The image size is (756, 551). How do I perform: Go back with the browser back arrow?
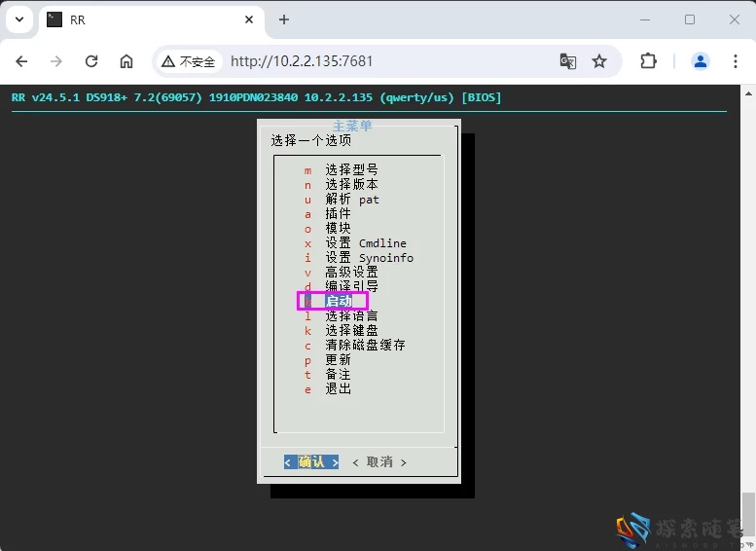21,61
